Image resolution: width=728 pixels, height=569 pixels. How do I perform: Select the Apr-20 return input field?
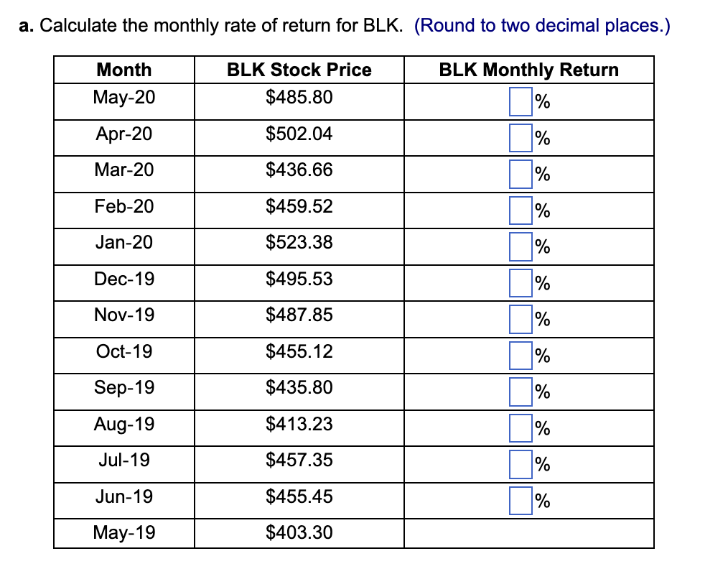point(521,137)
